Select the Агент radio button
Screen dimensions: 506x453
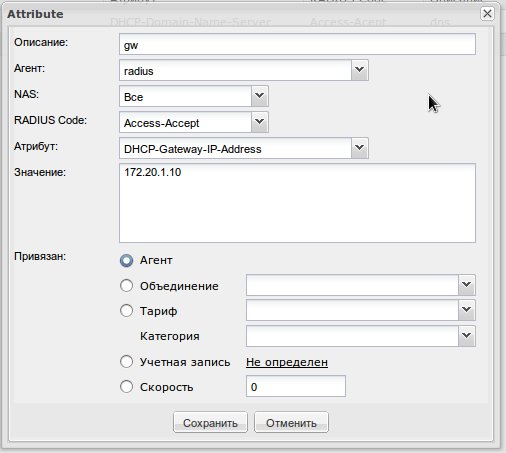coord(126,260)
